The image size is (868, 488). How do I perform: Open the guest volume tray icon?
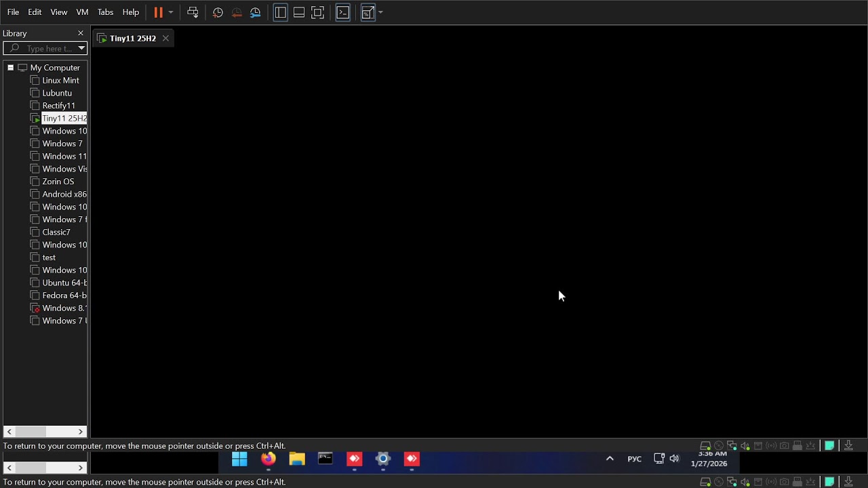pos(674,459)
